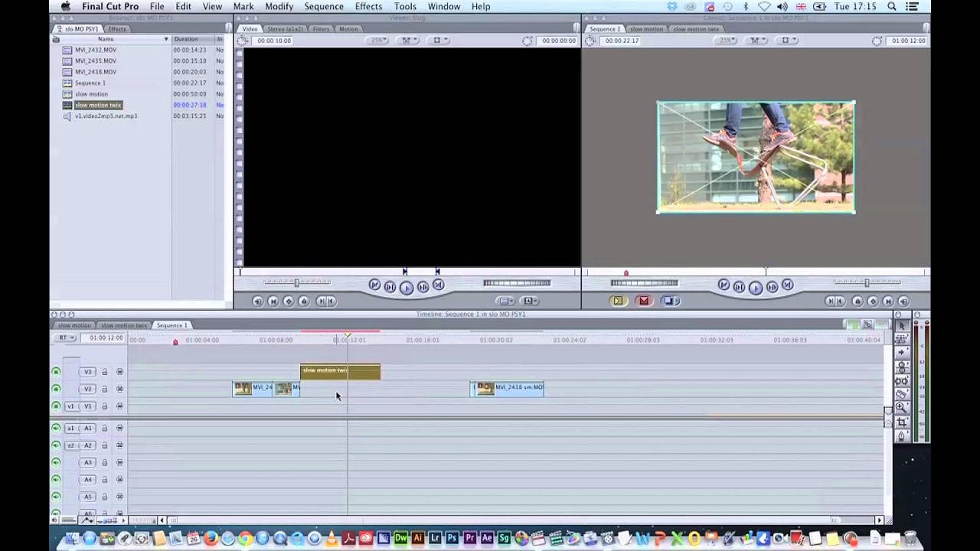980x551 pixels.
Task: Click the yellow Insert edit button in Canvas
Action: pos(618,301)
